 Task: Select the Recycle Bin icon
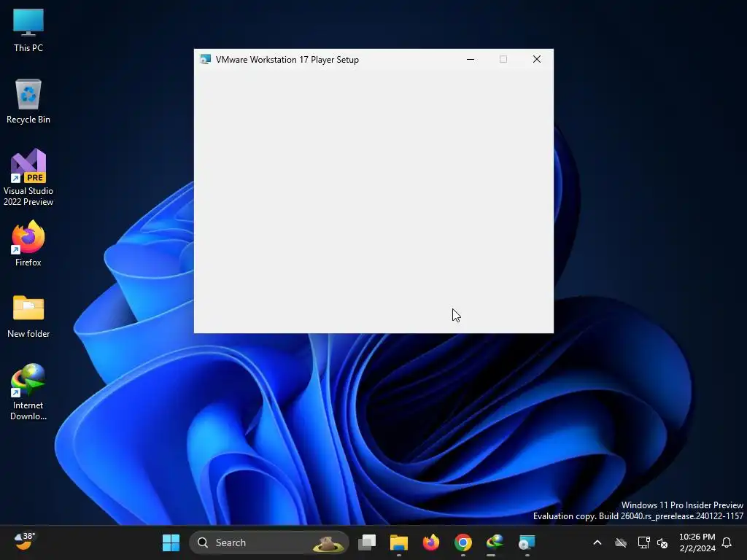(28, 101)
